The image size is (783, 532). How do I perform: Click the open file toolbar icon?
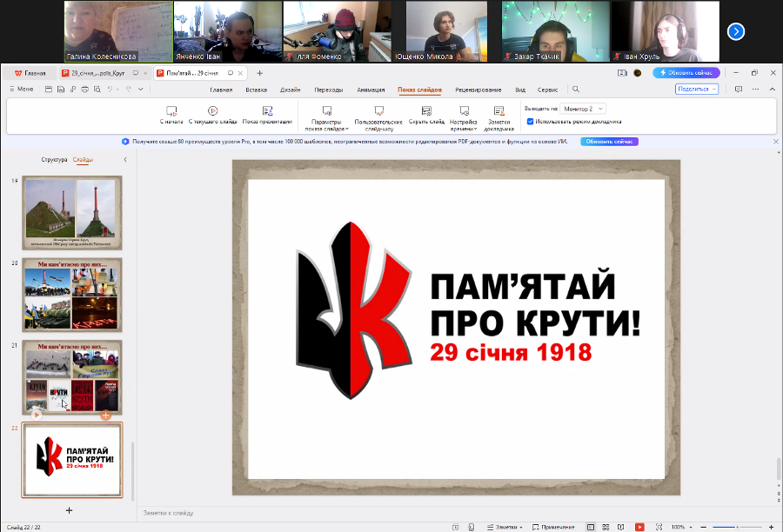tap(49, 90)
